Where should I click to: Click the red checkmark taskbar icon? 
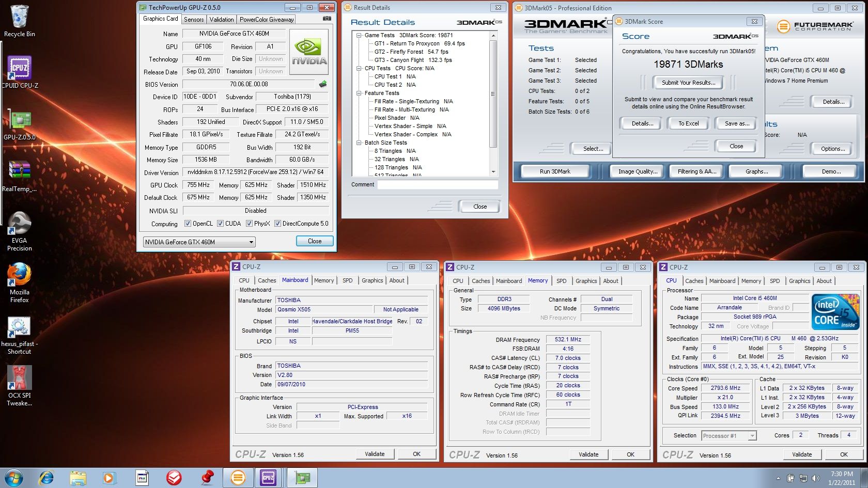[174, 478]
